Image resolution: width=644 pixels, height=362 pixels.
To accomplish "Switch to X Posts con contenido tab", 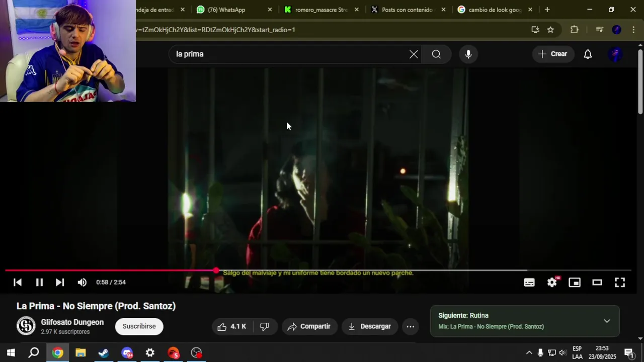I will tap(407, 10).
